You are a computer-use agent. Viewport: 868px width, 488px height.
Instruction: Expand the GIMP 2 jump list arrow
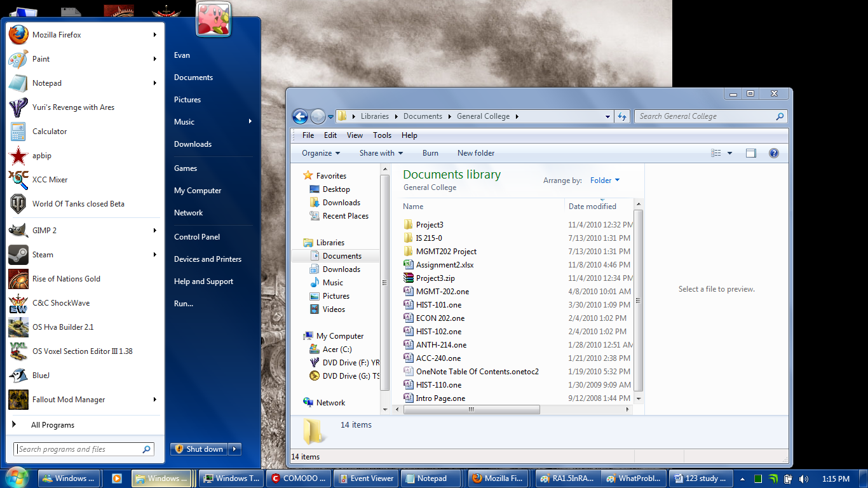tap(154, 231)
